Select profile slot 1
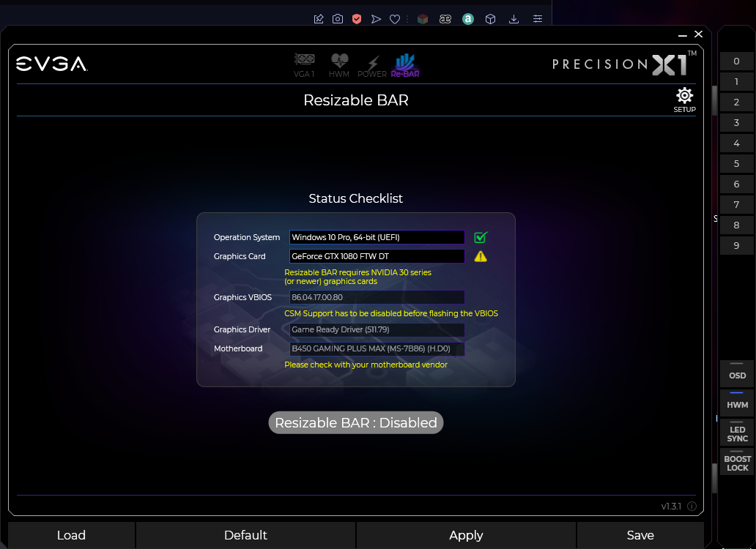Viewport: 756px width, 549px height. click(737, 81)
